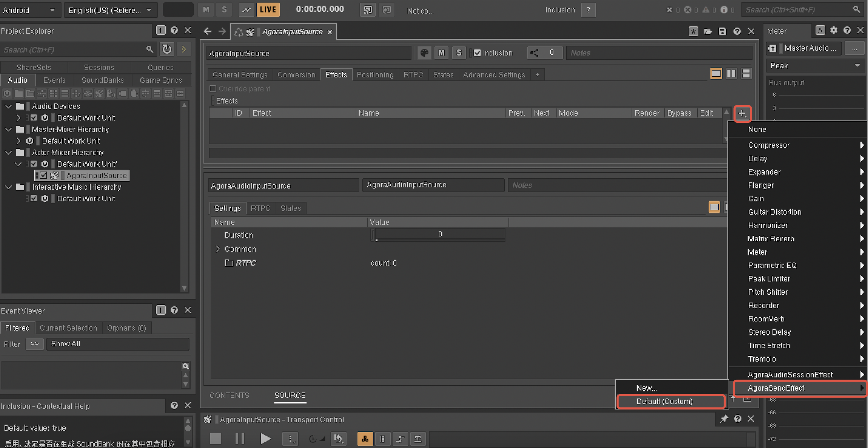The image size is (868, 448).
Task: Click the pin icon in Transport Control
Action: [x=724, y=419]
